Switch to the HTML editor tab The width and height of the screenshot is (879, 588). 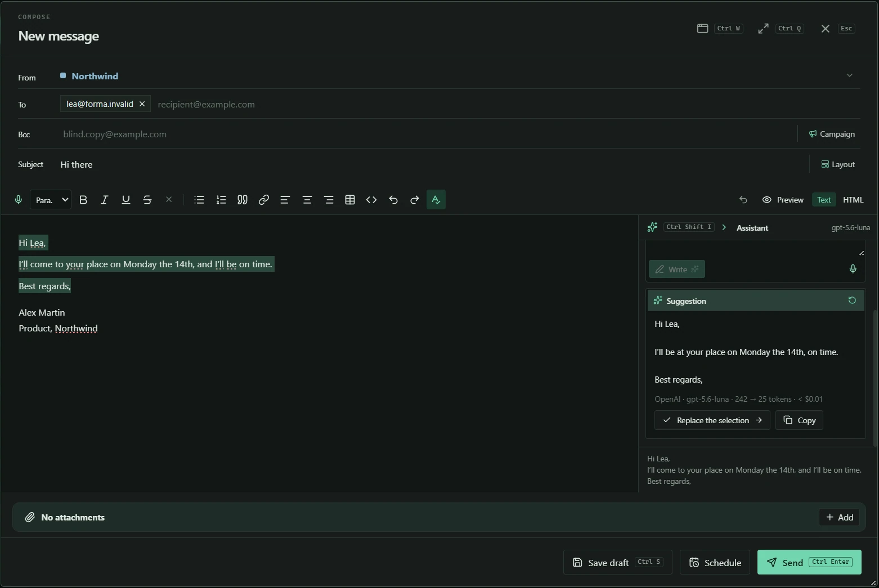[x=853, y=200]
